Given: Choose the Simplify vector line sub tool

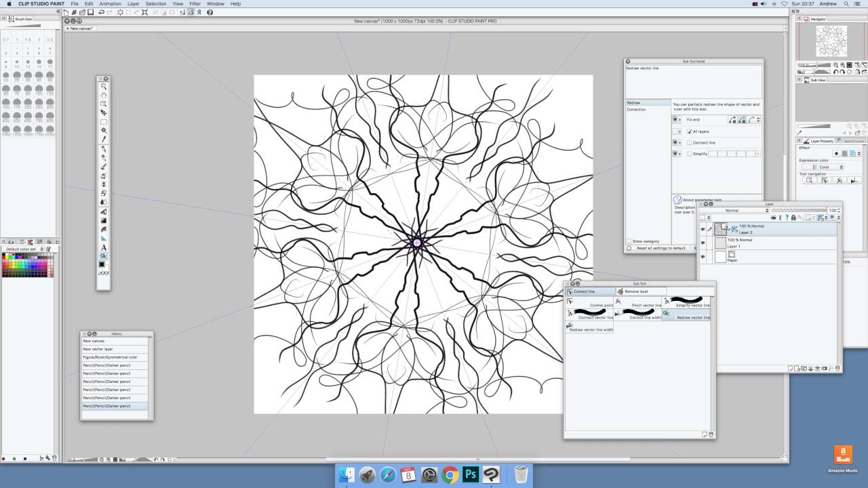Looking at the screenshot, I should 686,302.
